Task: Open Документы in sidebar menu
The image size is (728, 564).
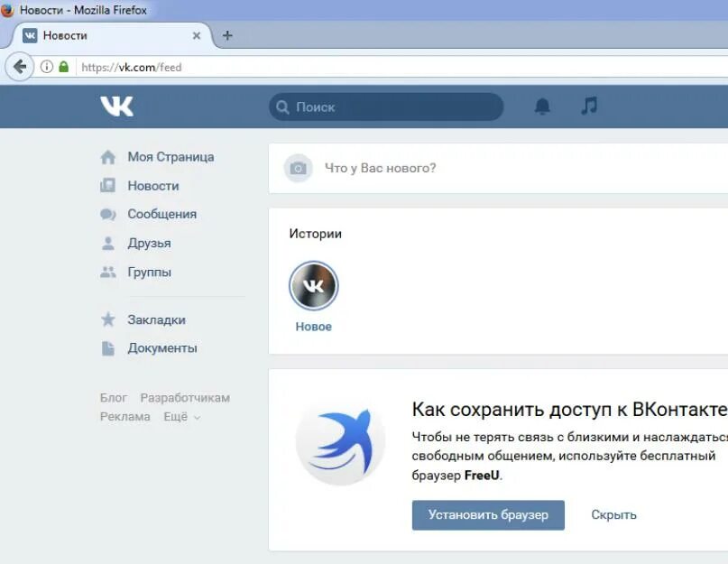Action: (x=162, y=348)
